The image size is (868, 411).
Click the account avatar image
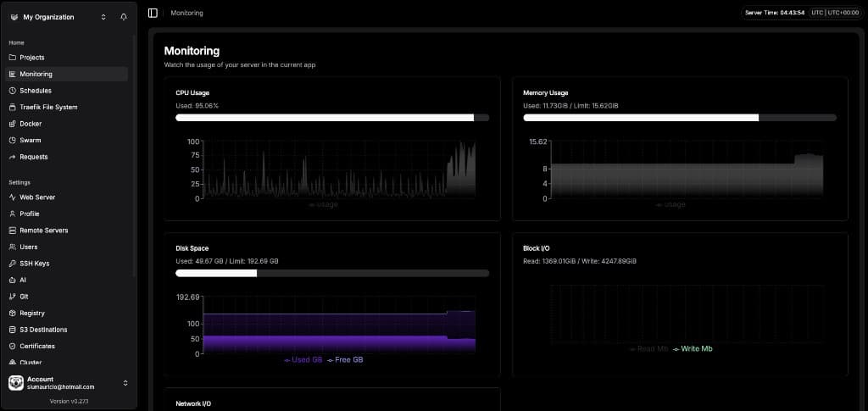[16, 383]
